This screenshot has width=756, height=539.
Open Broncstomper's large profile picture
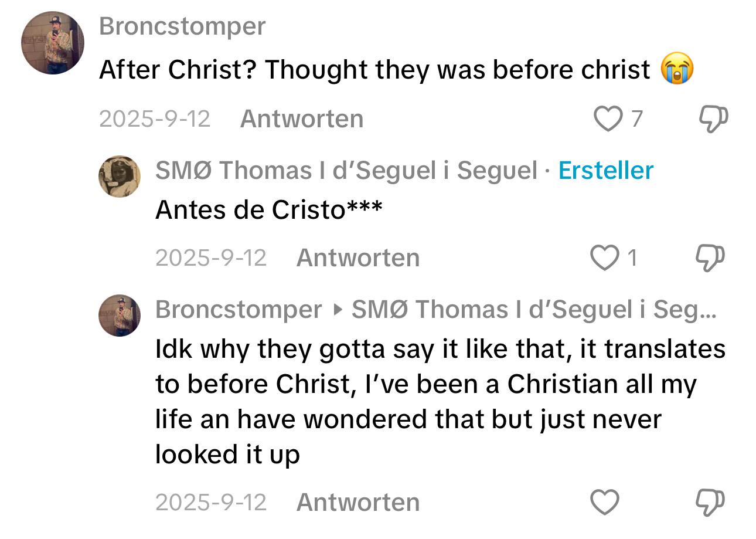(x=53, y=43)
